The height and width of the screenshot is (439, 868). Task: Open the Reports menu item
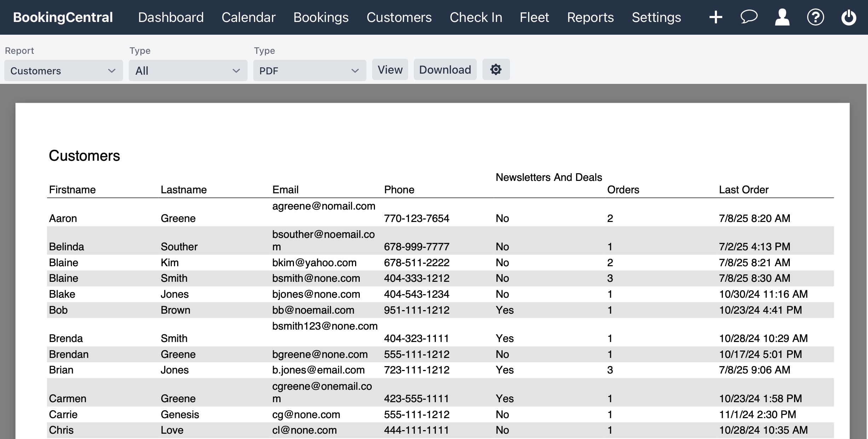[x=591, y=17]
